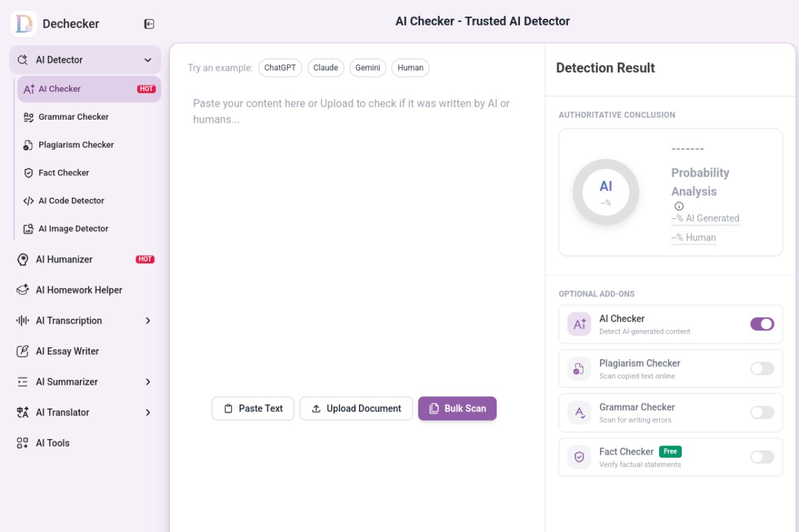Click the Plagiarism Checker add-on page icon
This screenshot has height=532, width=799.
pyautogui.click(x=579, y=369)
